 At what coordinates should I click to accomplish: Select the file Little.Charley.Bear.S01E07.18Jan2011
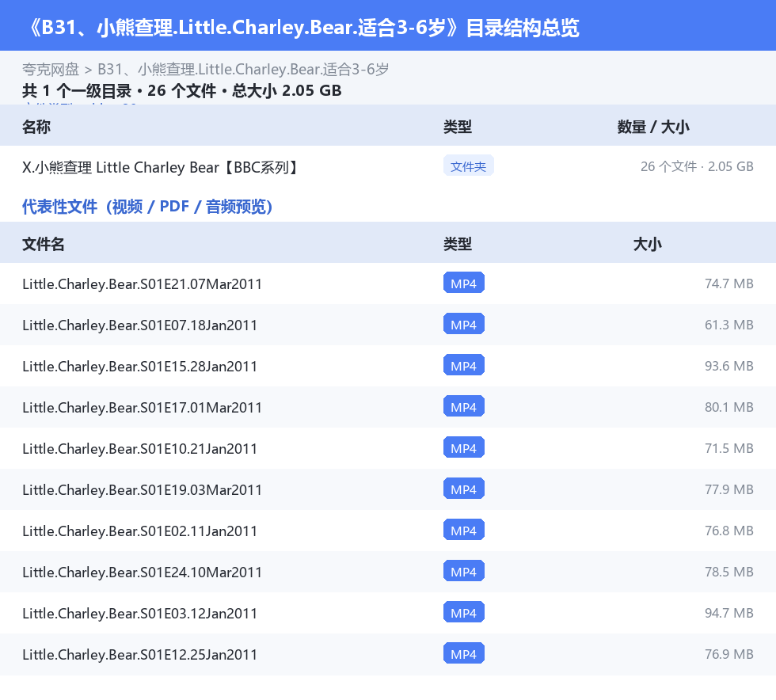139,325
